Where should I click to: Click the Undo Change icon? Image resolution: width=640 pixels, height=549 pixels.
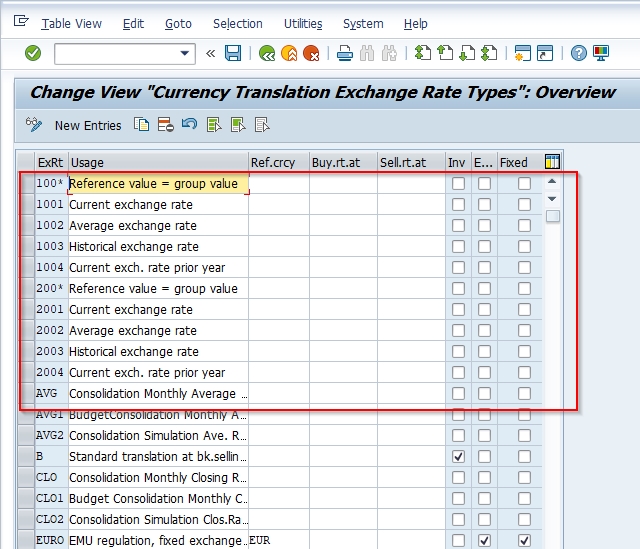click(190, 125)
